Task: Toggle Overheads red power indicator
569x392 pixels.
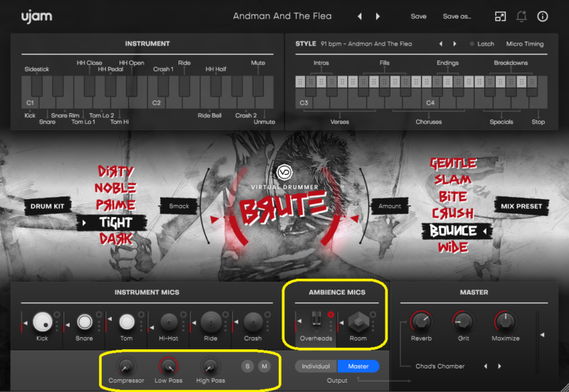Action: coord(331,314)
